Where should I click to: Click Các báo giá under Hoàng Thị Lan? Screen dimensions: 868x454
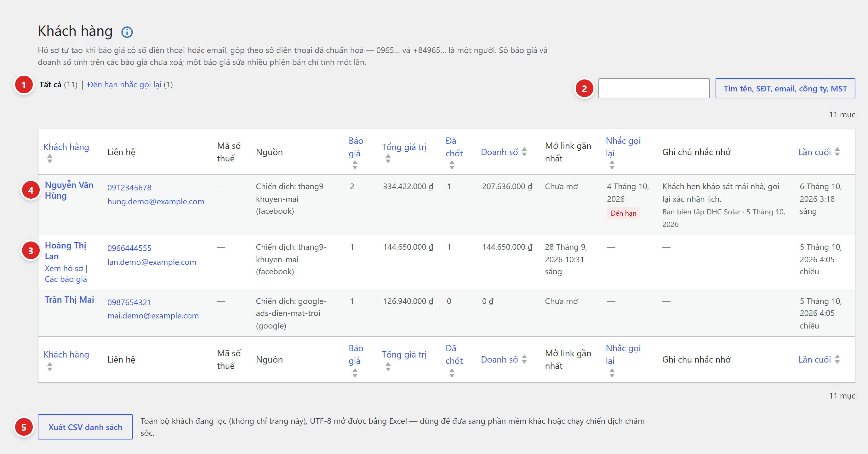(x=66, y=279)
